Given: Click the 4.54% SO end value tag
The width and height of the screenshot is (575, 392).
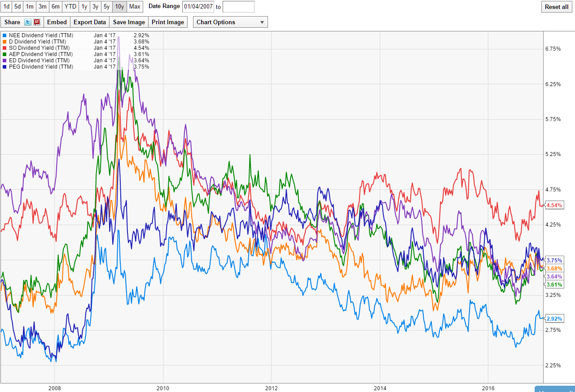Looking at the screenshot, I should click(553, 205).
